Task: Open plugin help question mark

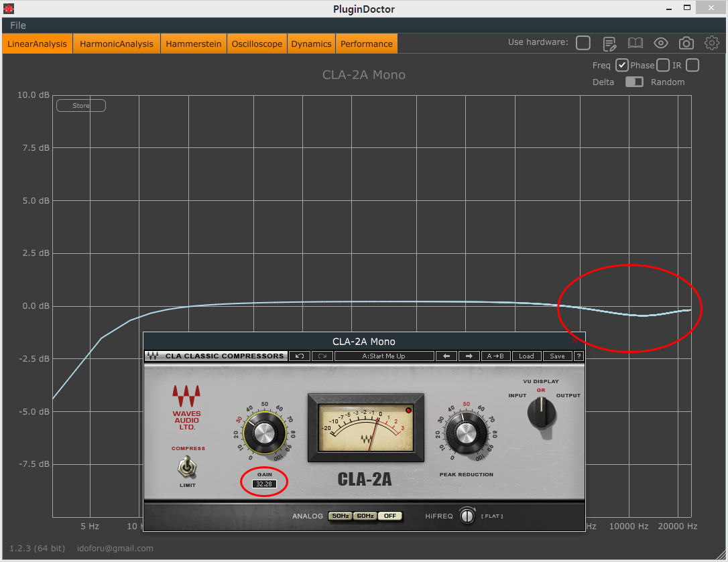Action: [579, 356]
